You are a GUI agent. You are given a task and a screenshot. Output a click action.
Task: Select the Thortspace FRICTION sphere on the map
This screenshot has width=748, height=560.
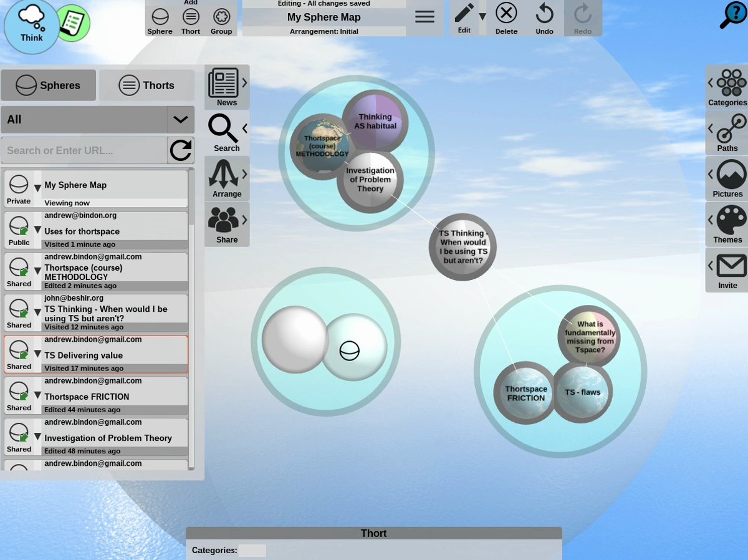coord(525,393)
